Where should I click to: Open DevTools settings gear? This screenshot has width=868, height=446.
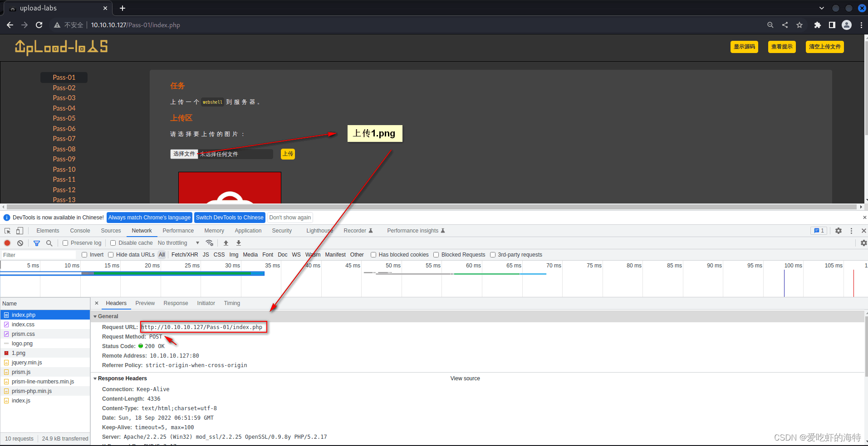pyautogui.click(x=838, y=231)
